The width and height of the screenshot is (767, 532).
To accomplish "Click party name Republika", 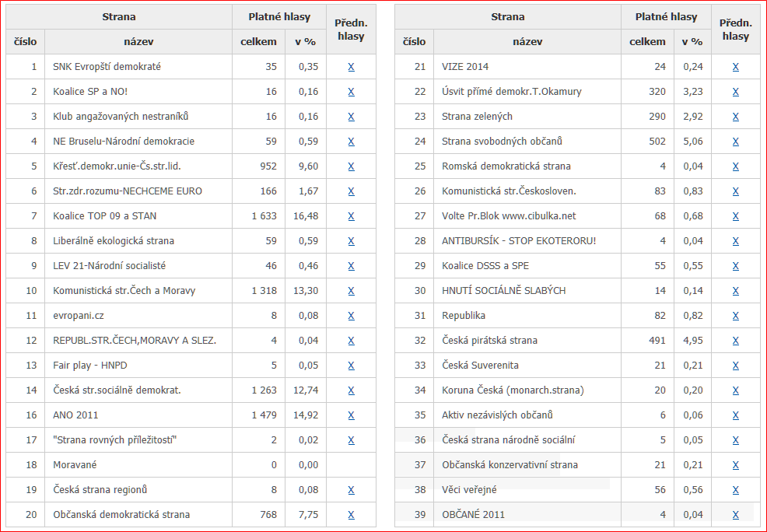I will click(463, 315).
